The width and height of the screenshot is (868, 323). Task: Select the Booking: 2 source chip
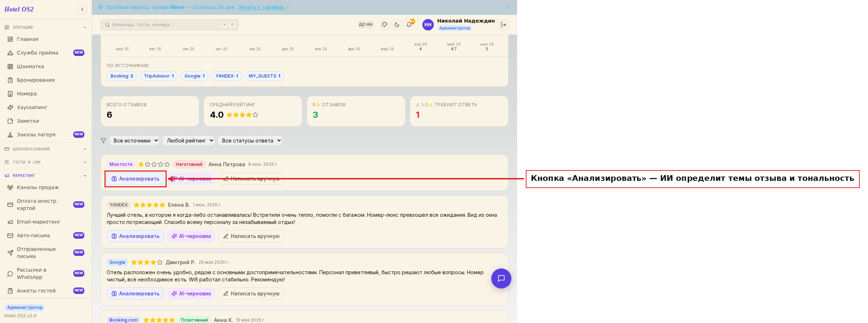tap(122, 76)
